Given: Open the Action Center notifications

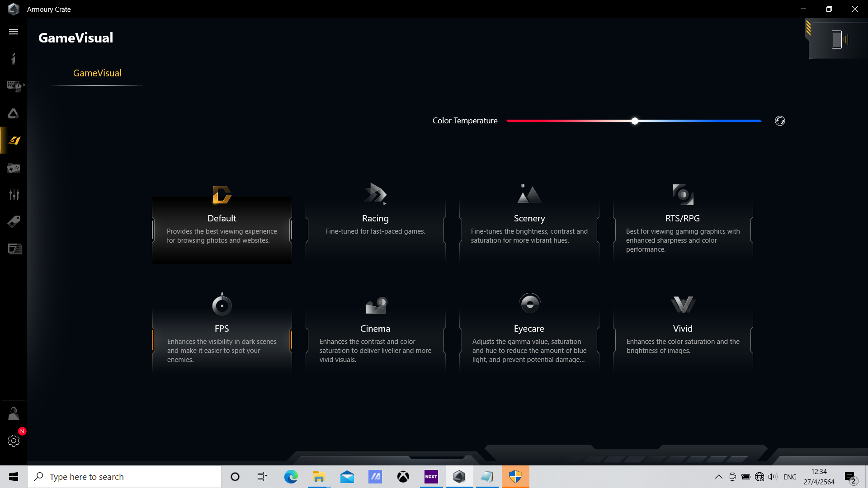Looking at the screenshot, I should click(x=850, y=477).
